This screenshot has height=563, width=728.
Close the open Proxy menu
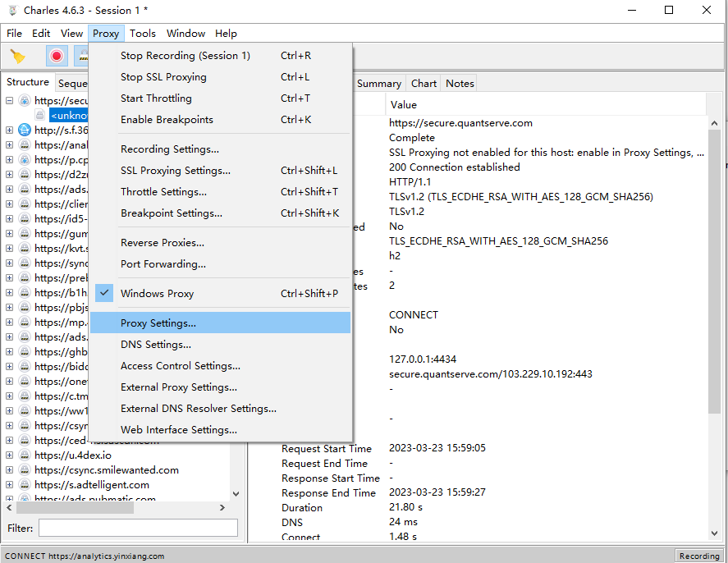click(x=106, y=34)
